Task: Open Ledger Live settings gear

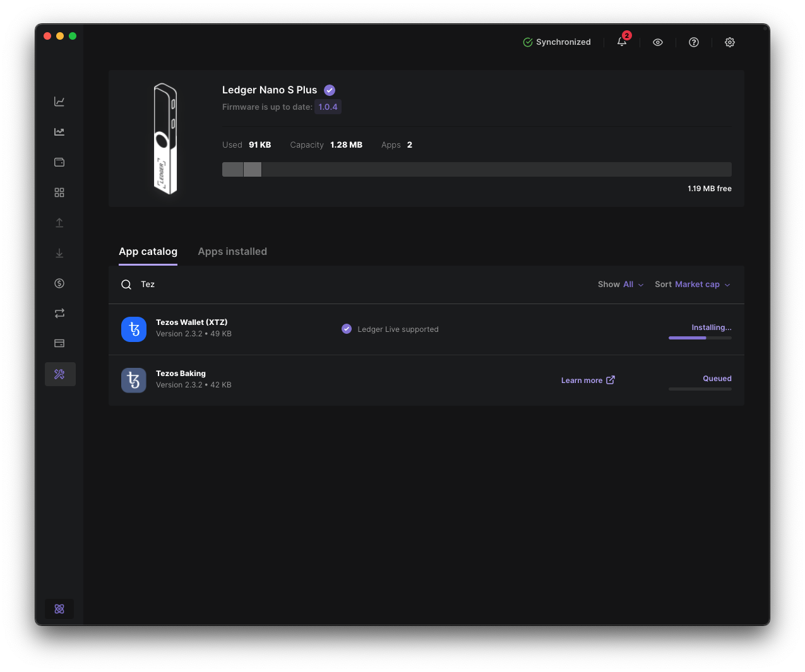Action: [729, 42]
